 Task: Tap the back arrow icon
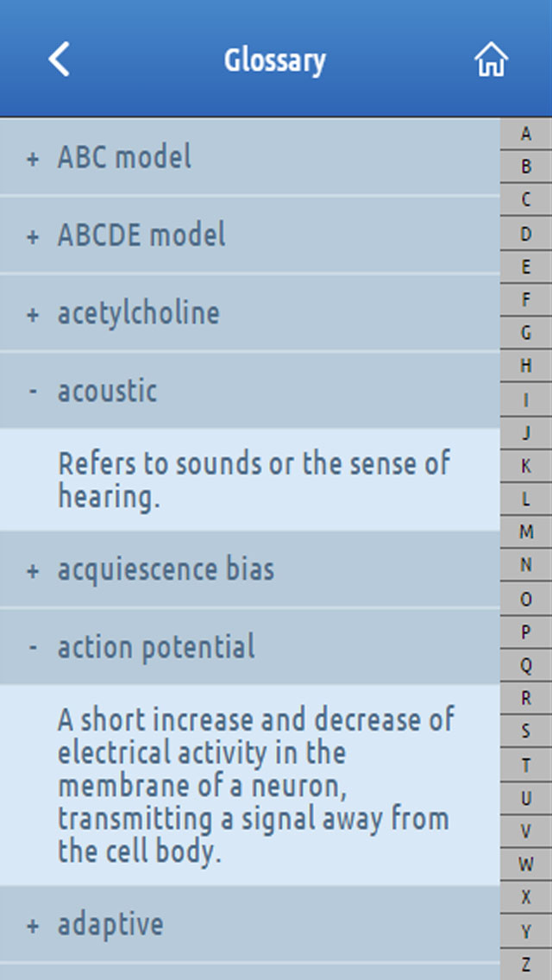[59, 60]
